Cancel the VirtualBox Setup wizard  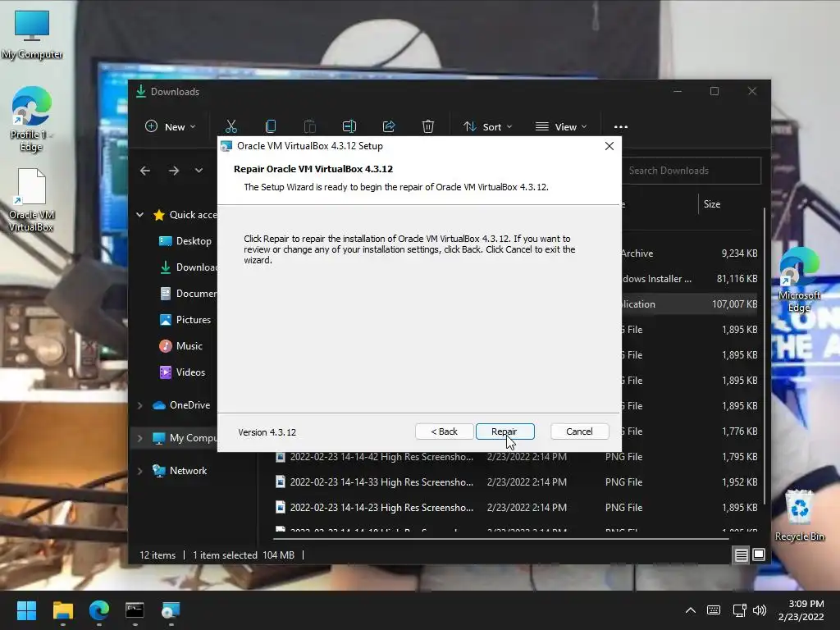pyautogui.click(x=579, y=431)
